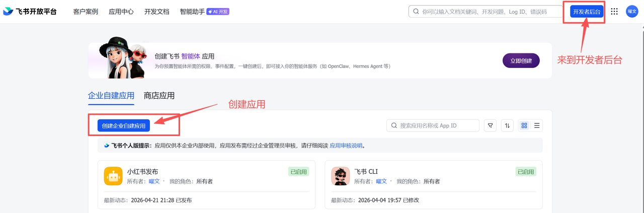644x213 pixels.
Task: Switch to list view
Action: [x=537, y=125]
